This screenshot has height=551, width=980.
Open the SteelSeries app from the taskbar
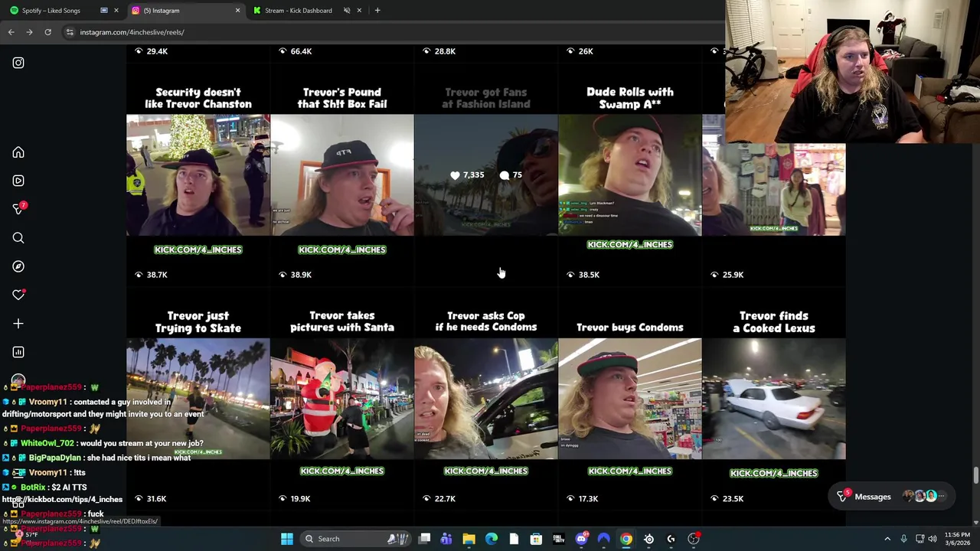pyautogui.click(x=648, y=539)
